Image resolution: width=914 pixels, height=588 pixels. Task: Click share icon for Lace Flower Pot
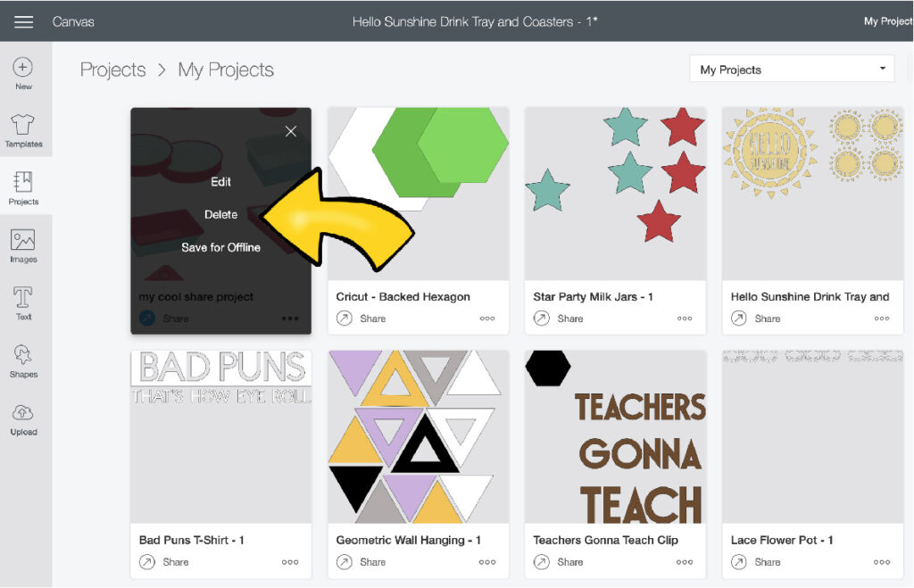pyautogui.click(x=739, y=562)
